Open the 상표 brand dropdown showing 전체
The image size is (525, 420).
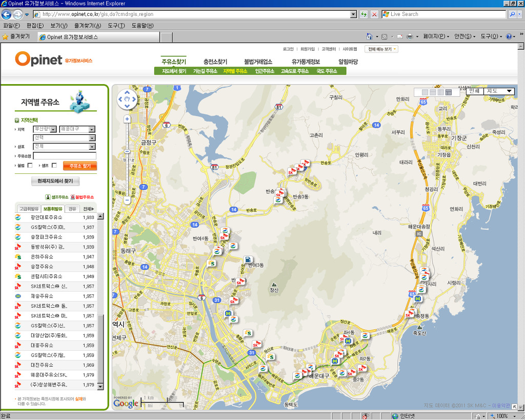tap(64, 146)
